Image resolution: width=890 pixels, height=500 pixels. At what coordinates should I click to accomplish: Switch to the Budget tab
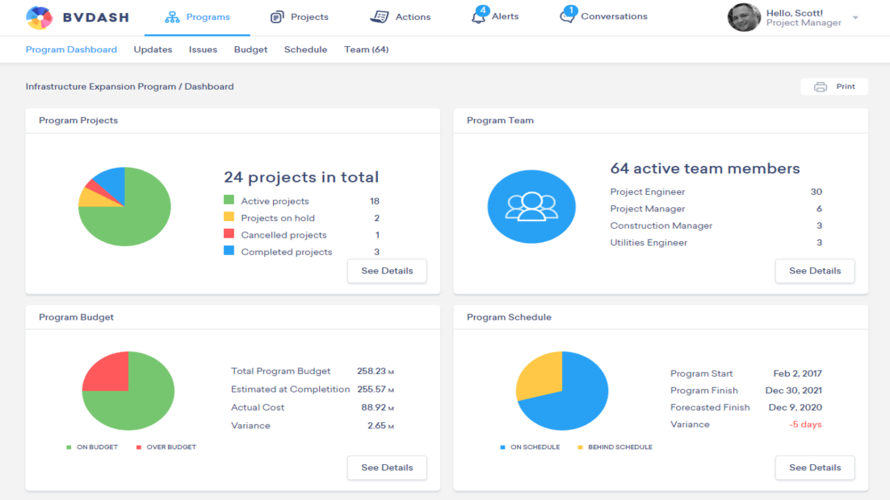pyautogui.click(x=250, y=49)
